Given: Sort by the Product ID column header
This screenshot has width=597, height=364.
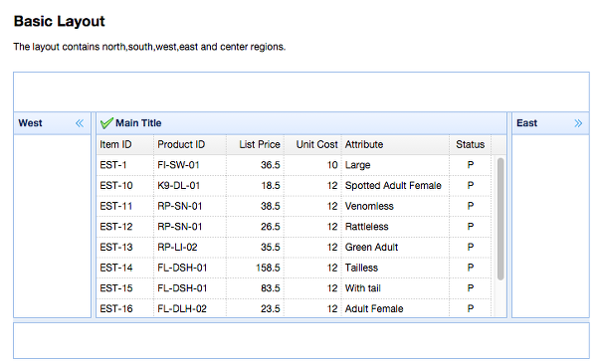Looking at the screenshot, I should tap(190, 144).
